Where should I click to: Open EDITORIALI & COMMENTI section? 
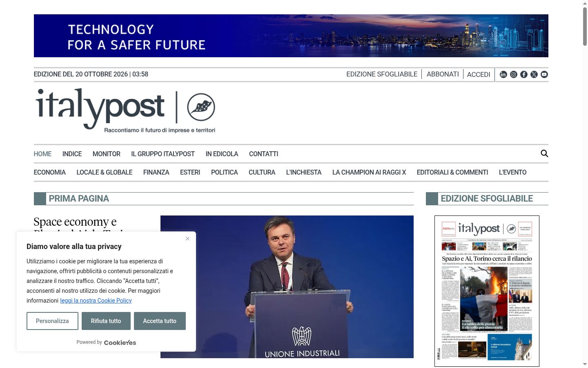452,172
